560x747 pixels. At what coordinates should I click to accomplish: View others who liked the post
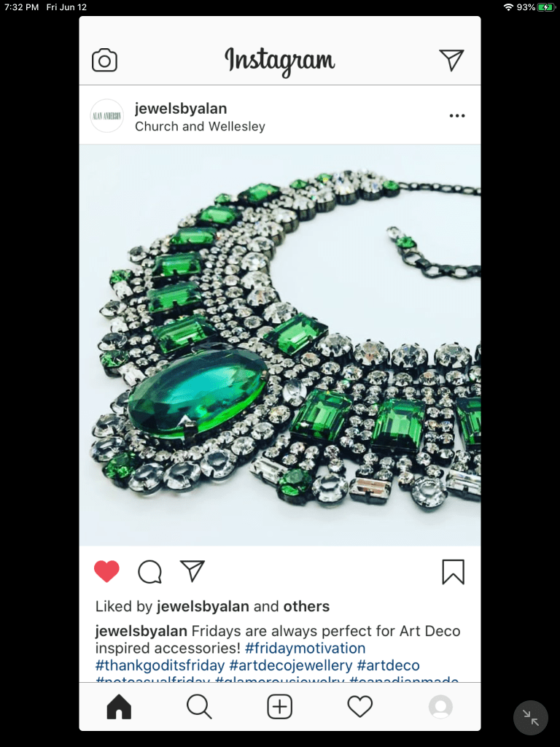coord(307,606)
